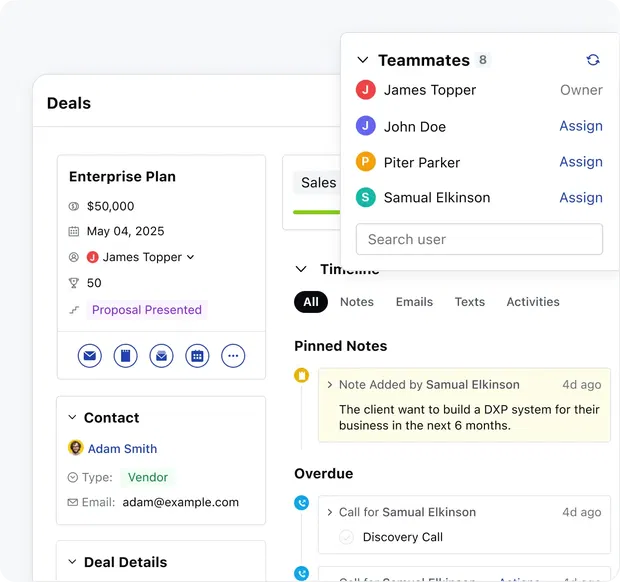
Task: Assign the deal to John Doe
Action: pos(580,126)
